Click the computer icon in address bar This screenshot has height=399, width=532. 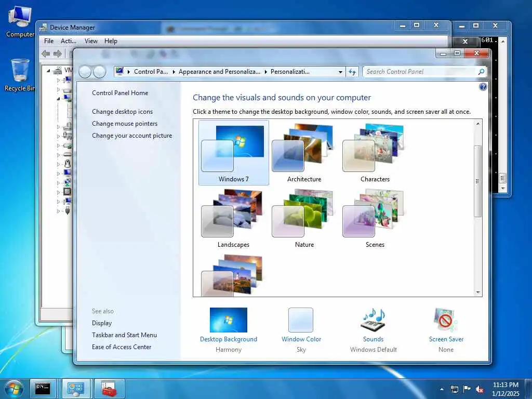coord(119,71)
